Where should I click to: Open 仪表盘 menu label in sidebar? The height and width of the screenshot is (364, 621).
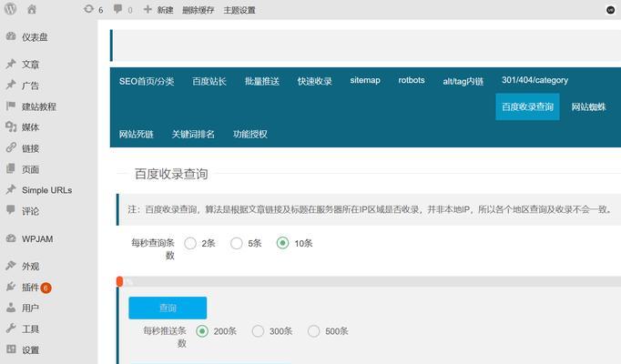point(35,37)
